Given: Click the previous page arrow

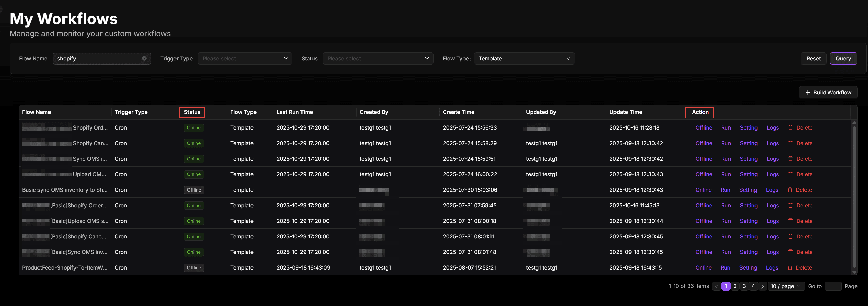Looking at the screenshot, I should click(716, 286).
